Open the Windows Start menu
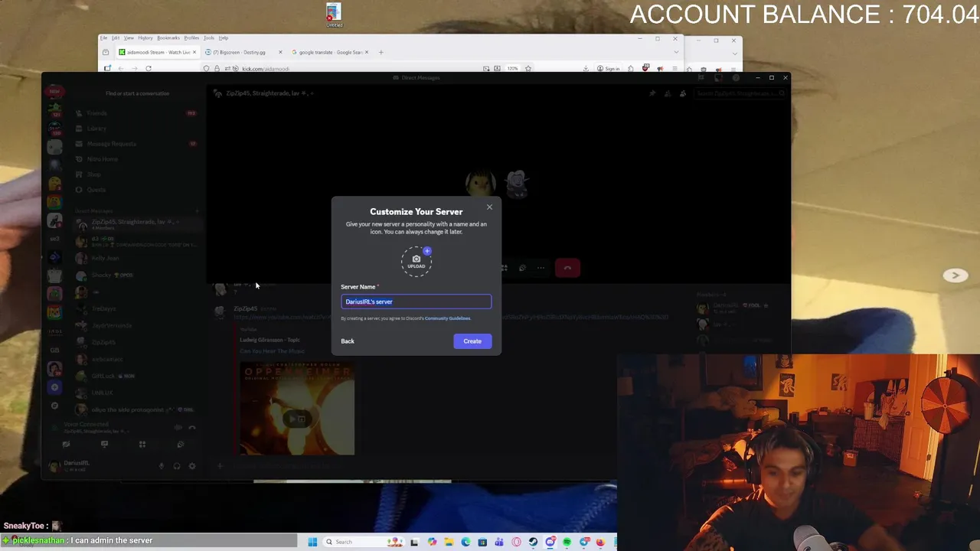Screen dimensions: 980x551 [x=312, y=542]
